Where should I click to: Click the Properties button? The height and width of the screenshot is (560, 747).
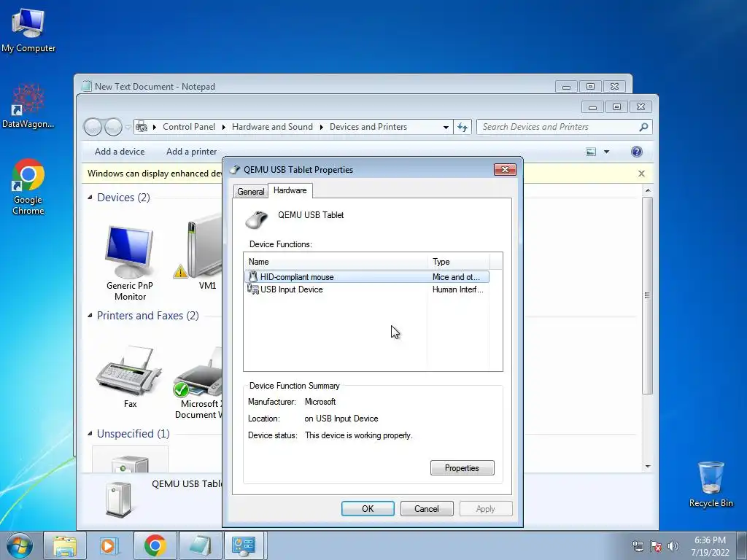pos(462,468)
